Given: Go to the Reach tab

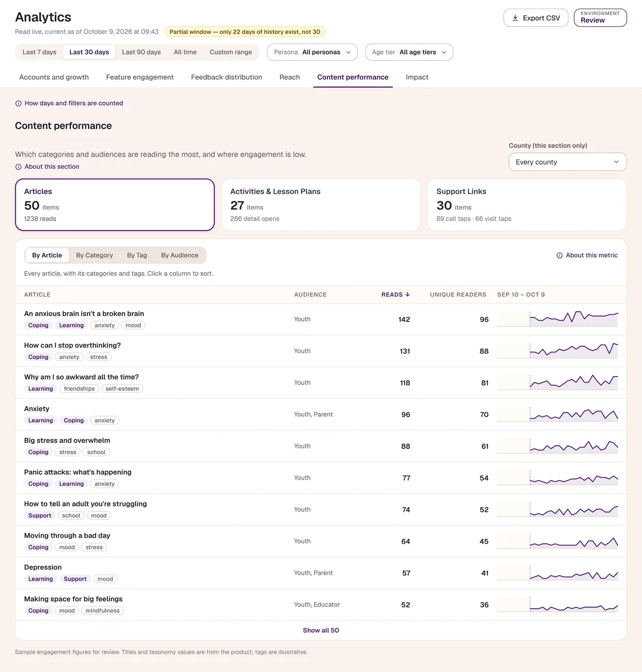Looking at the screenshot, I should pos(290,77).
